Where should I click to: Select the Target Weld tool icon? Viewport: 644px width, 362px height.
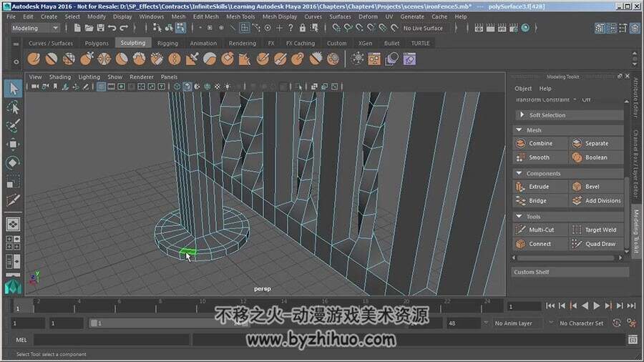pyautogui.click(x=577, y=230)
